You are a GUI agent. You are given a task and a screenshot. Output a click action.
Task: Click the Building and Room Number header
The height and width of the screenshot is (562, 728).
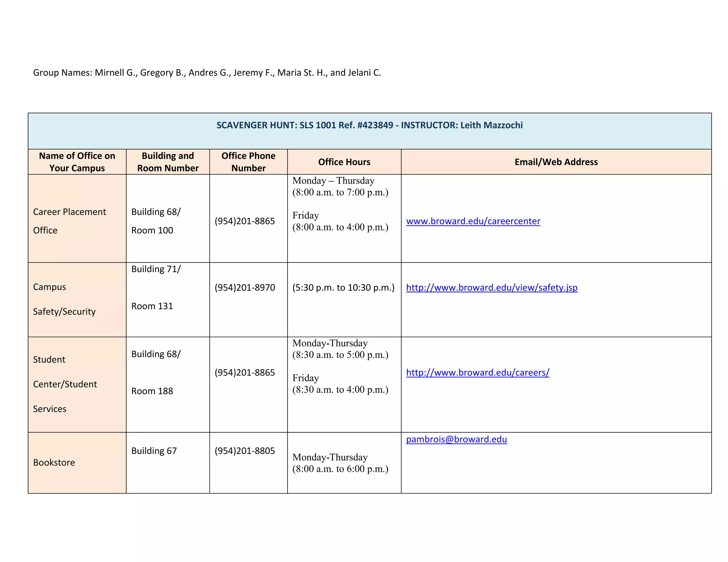click(x=167, y=162)
